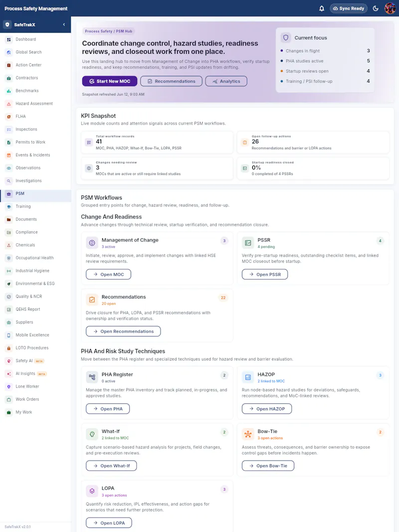
Task: Go to Occupational Health in sidebar
Action: coord(35,258)
